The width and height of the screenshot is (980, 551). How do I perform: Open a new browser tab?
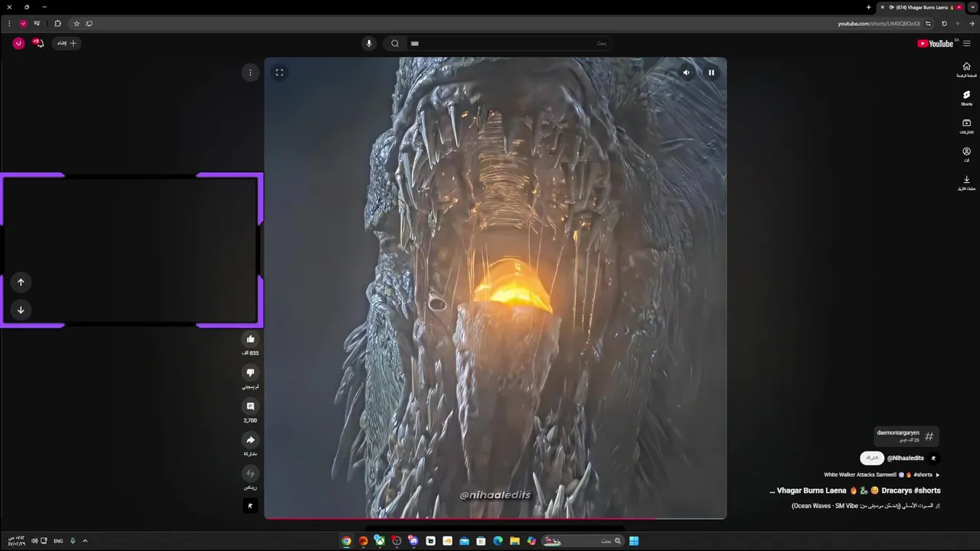[868, 7]
